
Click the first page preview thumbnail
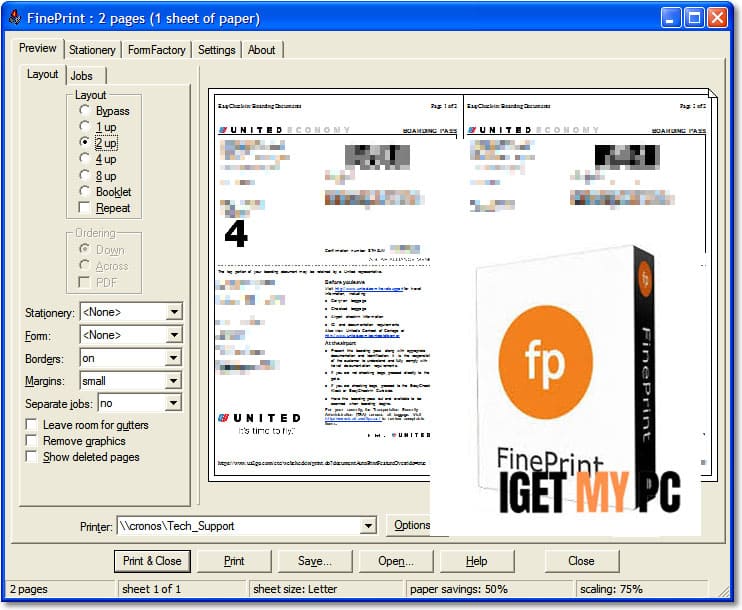337,286
